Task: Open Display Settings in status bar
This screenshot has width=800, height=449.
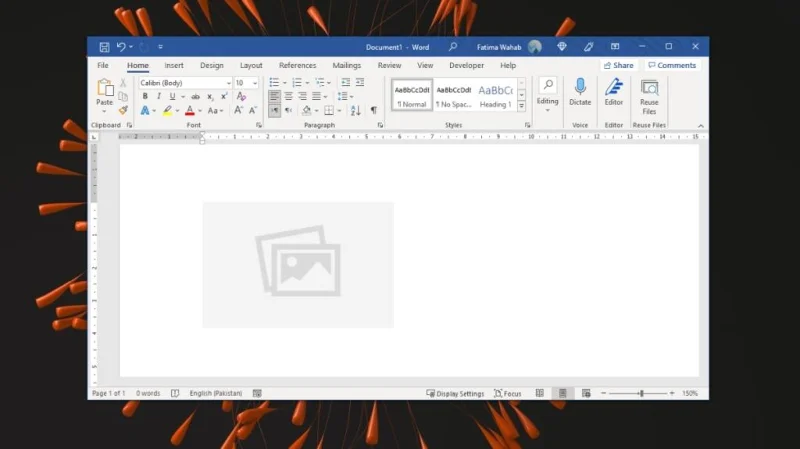Action: pyautogui.click(x=455, y=393)
